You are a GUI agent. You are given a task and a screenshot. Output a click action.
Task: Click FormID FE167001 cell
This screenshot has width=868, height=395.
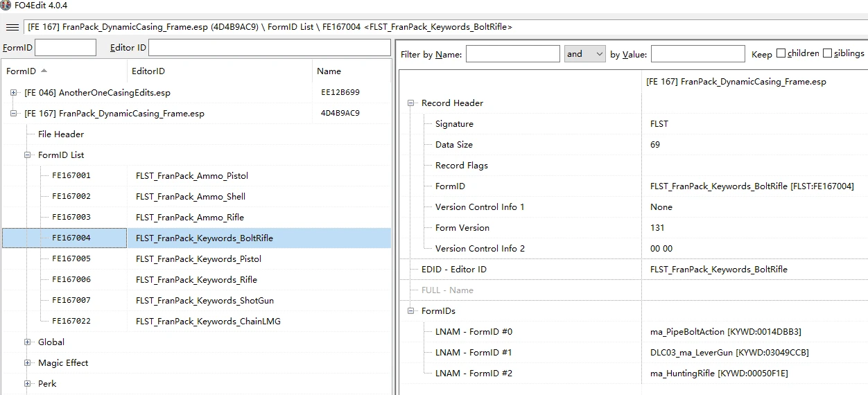pos(71,175)
